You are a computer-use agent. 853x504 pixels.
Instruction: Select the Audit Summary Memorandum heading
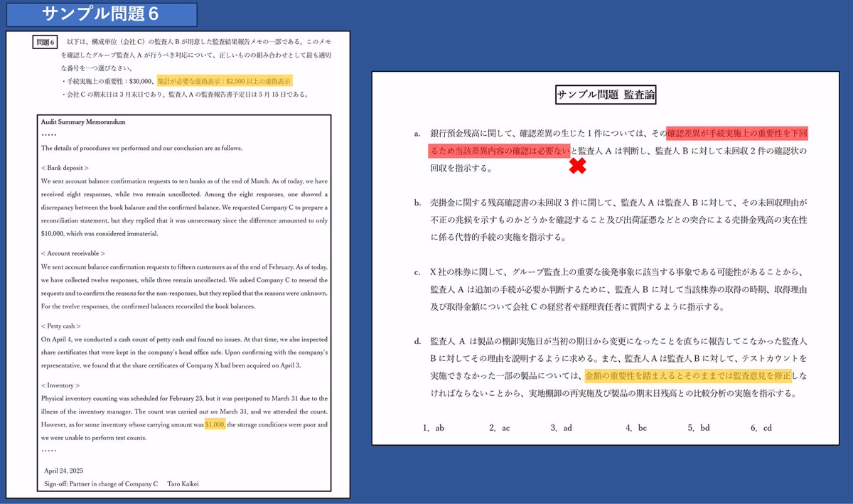tap(83, 122)
